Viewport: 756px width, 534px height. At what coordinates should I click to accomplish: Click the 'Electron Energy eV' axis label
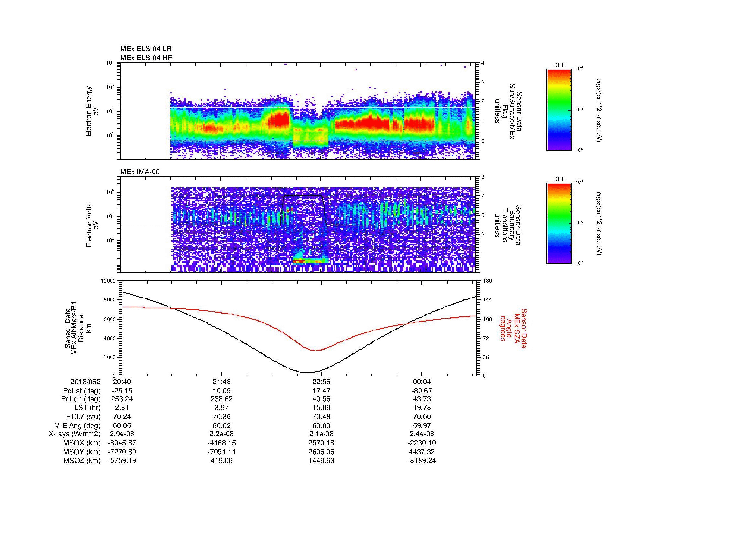(92, 111)
